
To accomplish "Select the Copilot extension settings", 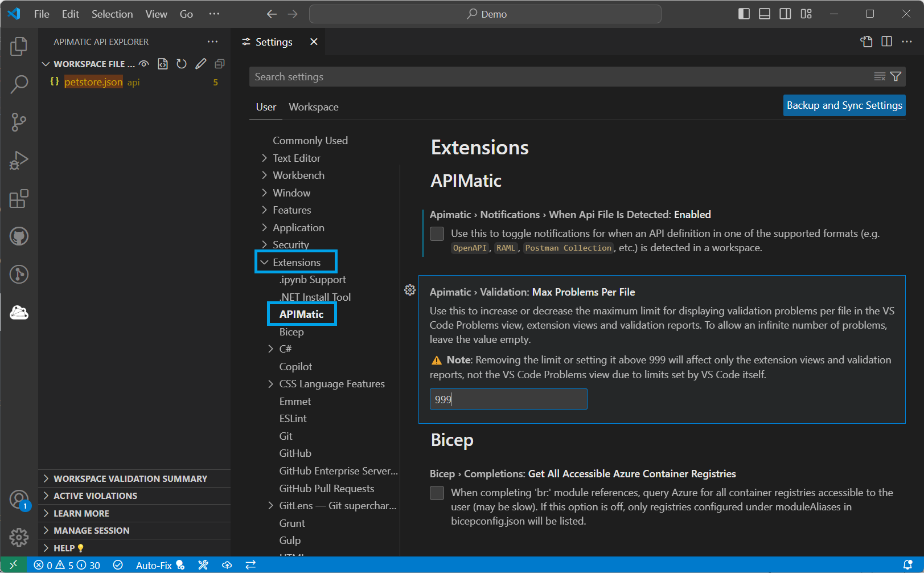I will (x=295, y=366).
